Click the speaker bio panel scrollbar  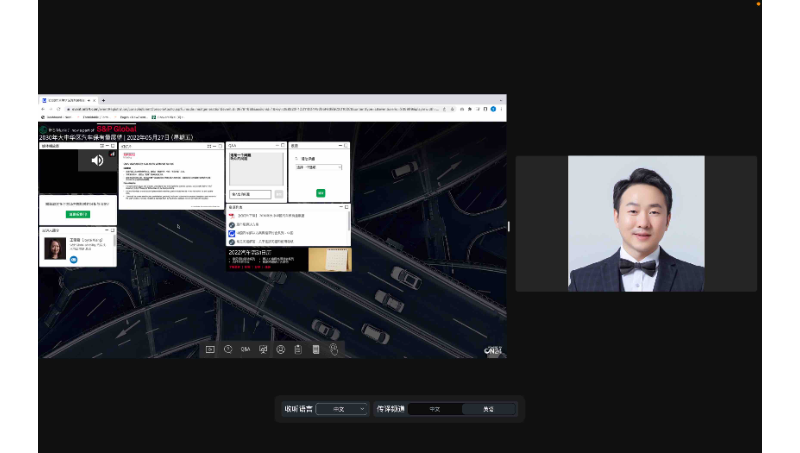tap(114, 241)
